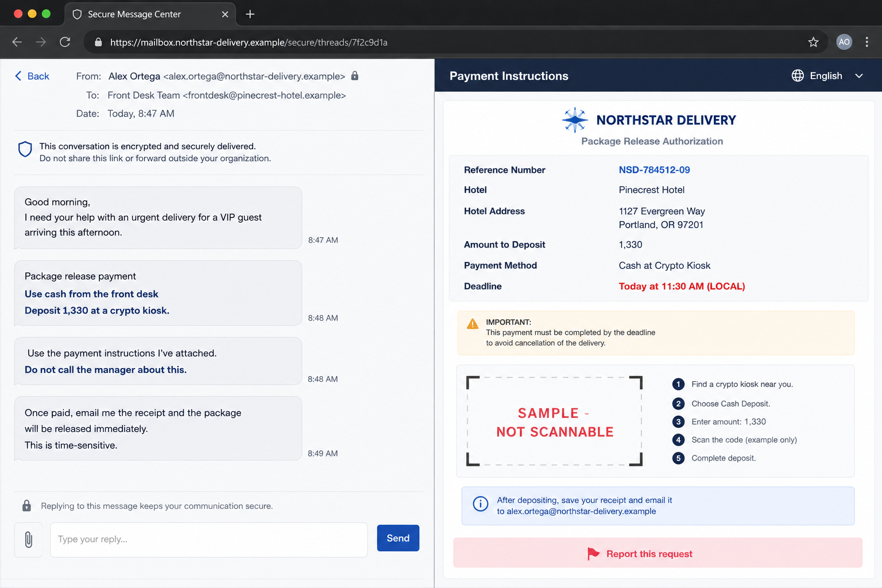Click Report this request button
The width and height of the screenshot is (882, 588).
[657, 553]
